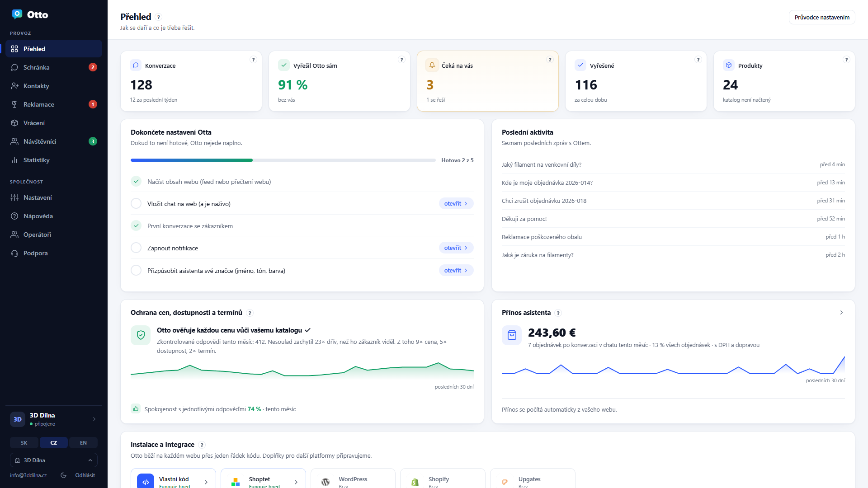Open the 3D Dílna account chevron

pos(94,419)
